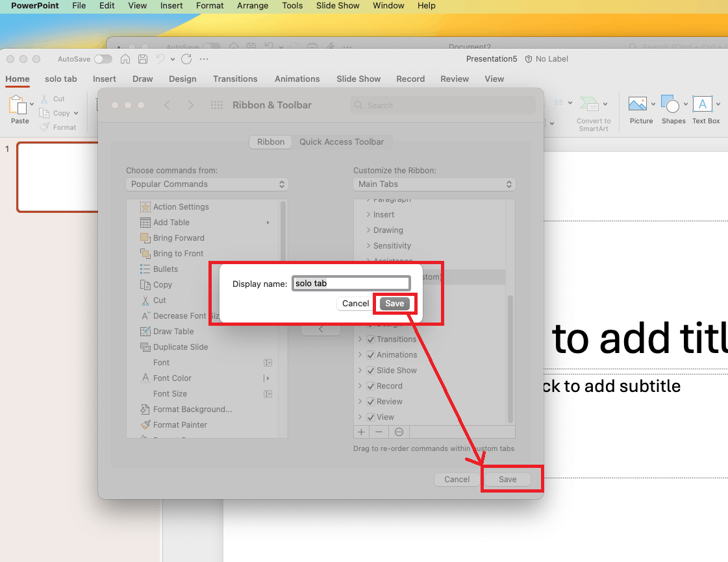The width and height of the screenshot is (728, 562).
Task: Uncheck the Record tab checkbox
Action: click(371, 386)
